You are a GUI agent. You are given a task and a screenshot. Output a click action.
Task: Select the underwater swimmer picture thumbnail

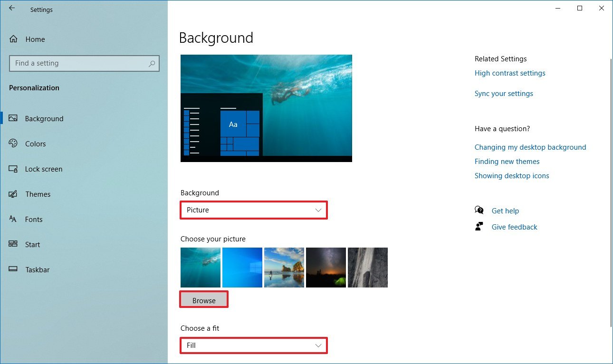pyautogui.click(x=201, y=267)
